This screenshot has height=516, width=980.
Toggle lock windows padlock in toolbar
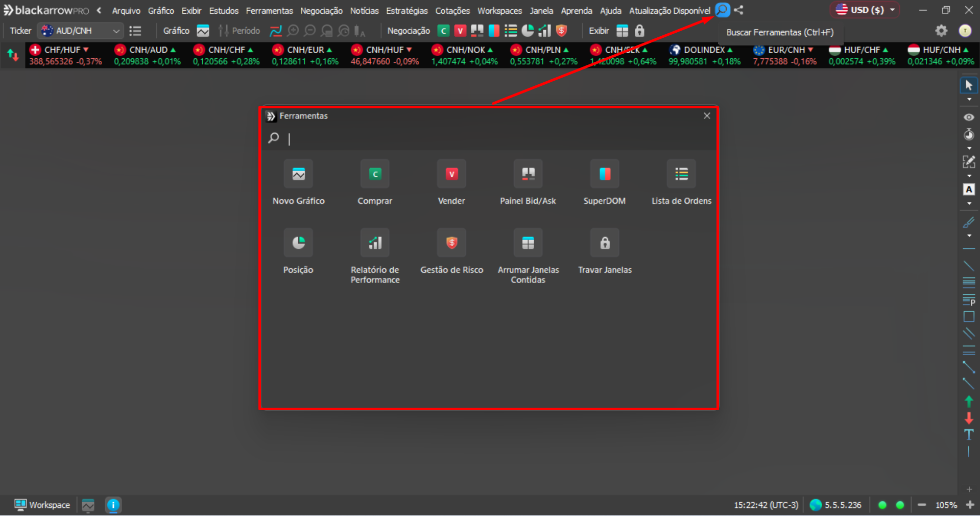click(639, 31)
